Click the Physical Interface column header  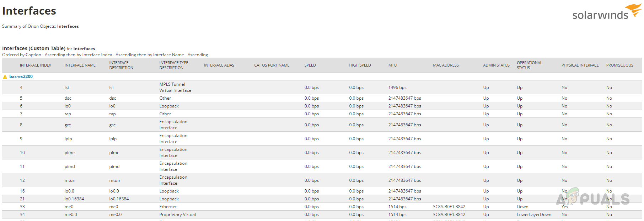580,65
